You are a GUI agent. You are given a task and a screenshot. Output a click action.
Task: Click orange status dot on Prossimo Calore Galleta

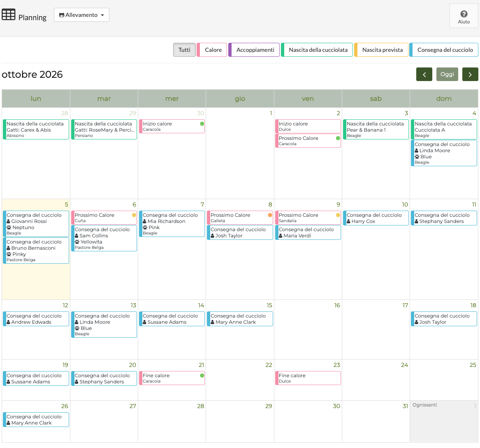[x=270, y=215]
